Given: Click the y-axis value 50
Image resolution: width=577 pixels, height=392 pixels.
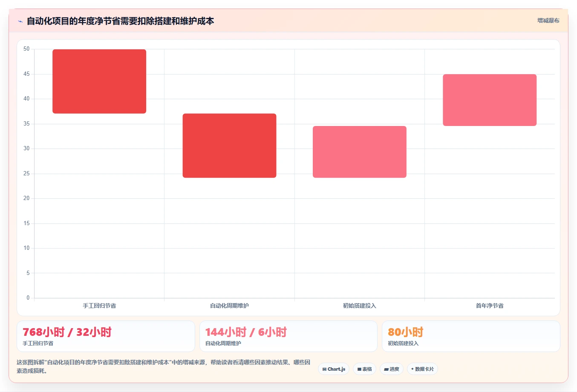Looking at the screenshot, I should coord(26,49).
